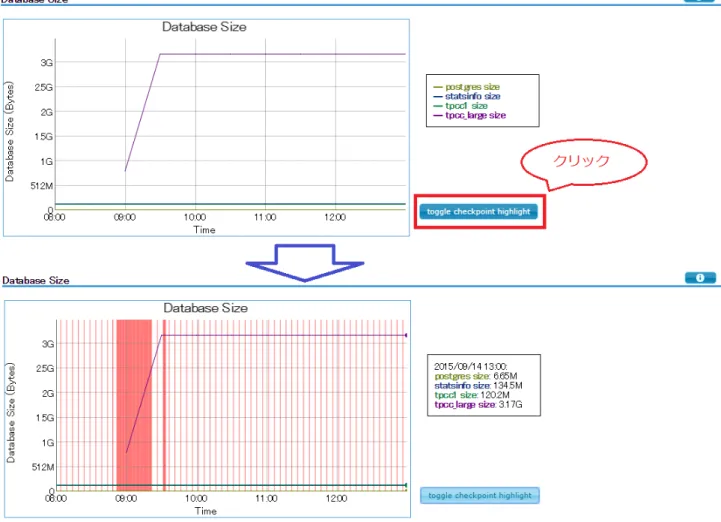This screenshot has width=721, height=522.
Task: Click 'tpcc1 size' legend entry in upper chart
Action: pyautogui.click(x=460, y=106)
